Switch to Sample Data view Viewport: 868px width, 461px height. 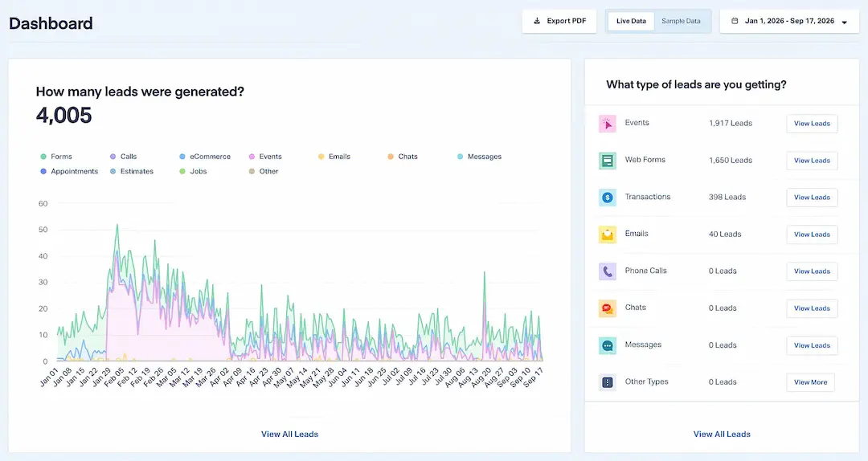click(681, 21)
